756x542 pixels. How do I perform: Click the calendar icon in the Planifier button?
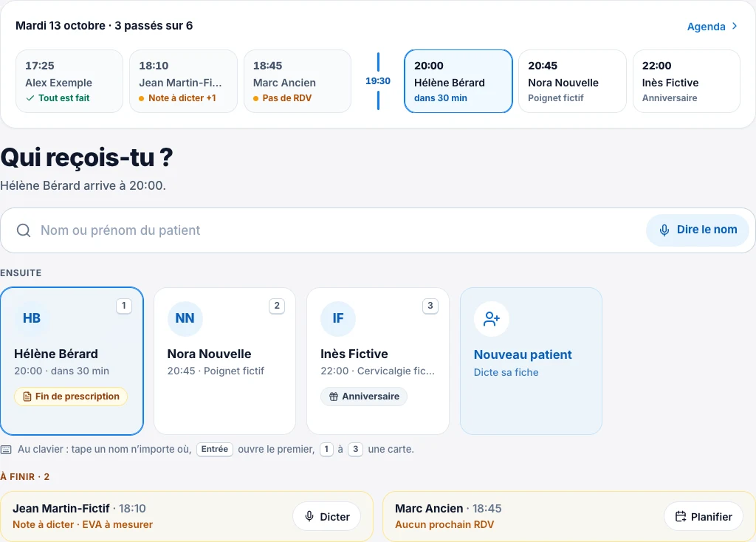click(x=680, y=516)
